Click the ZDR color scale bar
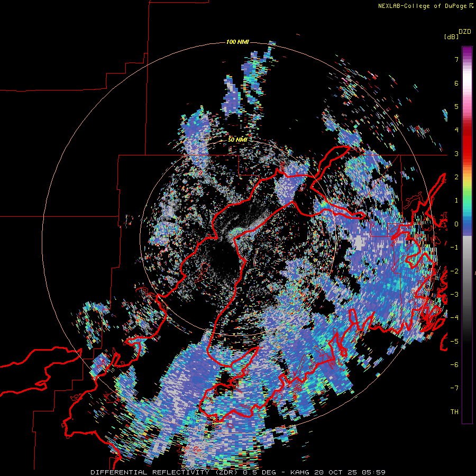Image resolution: width=476 pixels, height=476 pixels. pos(467,235)
